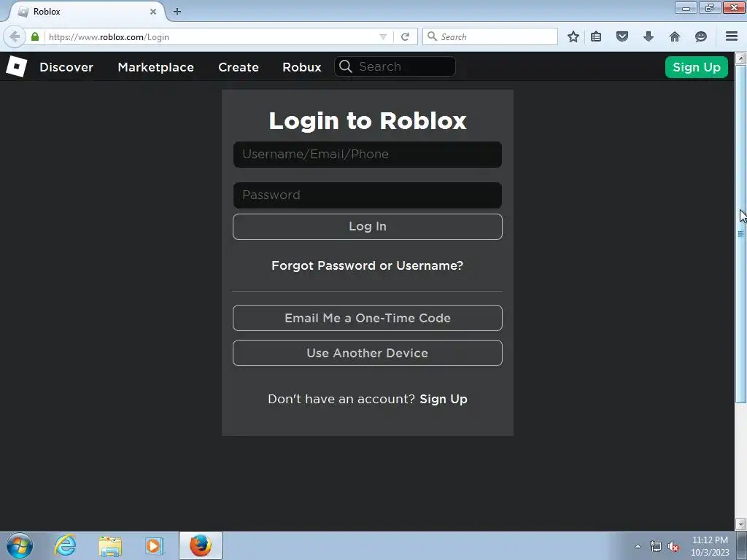Close the Roblox browser tab
The image size is (747, 560).
[x=153, y=12]
